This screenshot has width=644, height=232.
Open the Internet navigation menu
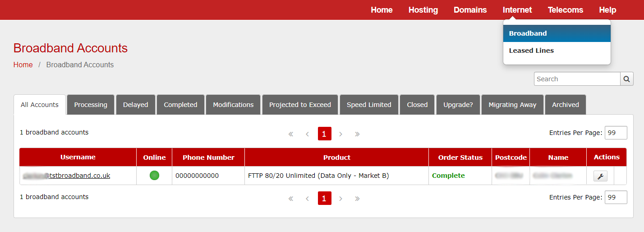click(x=517, y=10)
